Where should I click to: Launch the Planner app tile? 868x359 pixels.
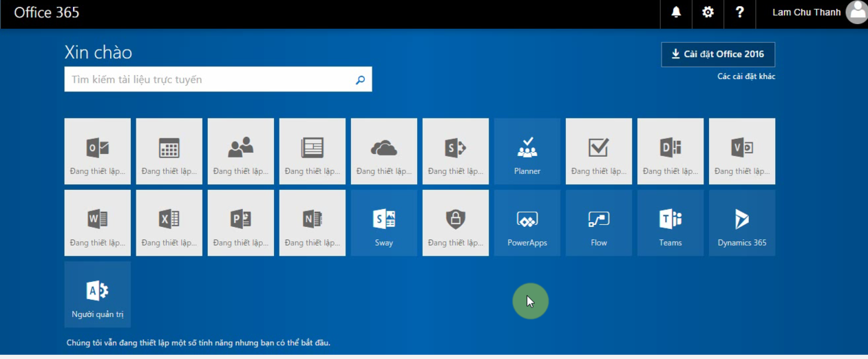[x=527, y=151]
